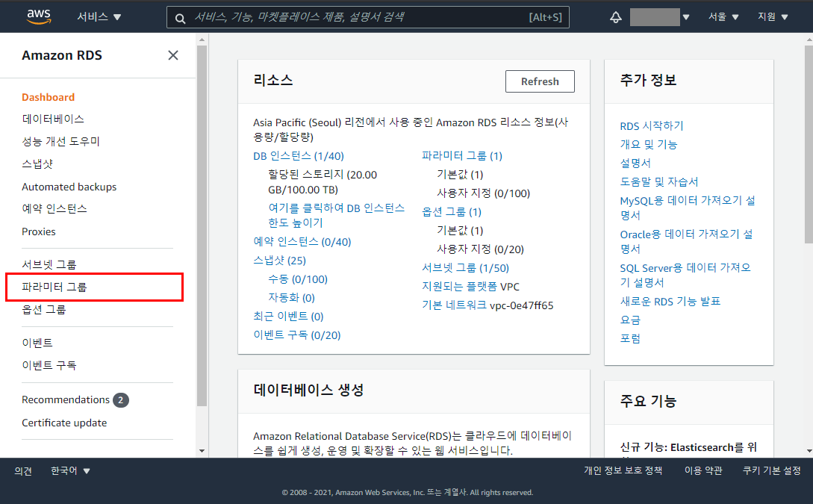Click 의견 feedback in the footer

(x=23, y=471)
